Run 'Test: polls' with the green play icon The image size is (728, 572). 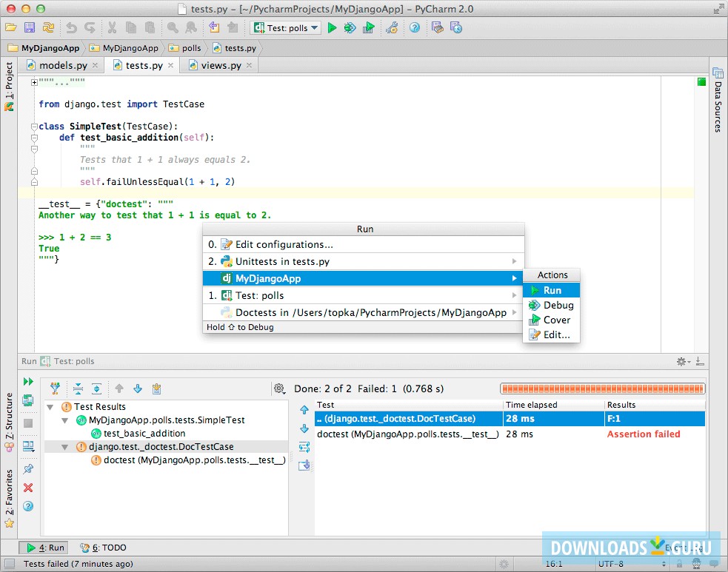coord(332,28)
